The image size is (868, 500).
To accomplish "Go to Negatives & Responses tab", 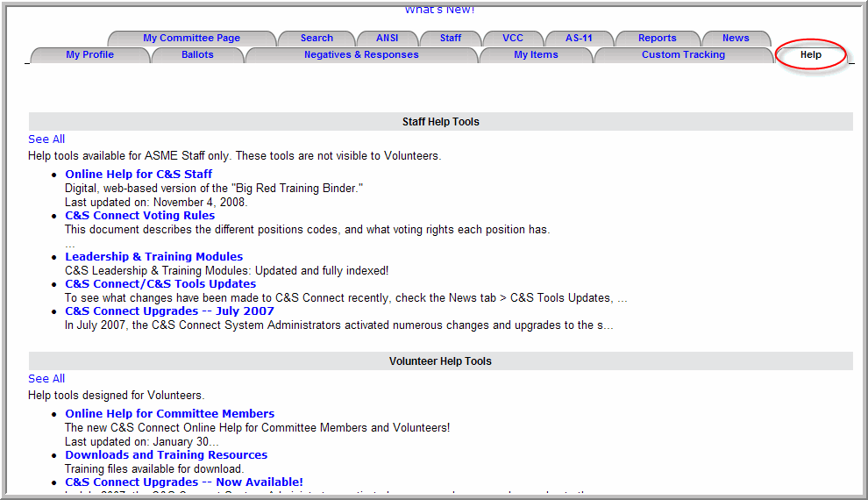I will tap(361, 54).
